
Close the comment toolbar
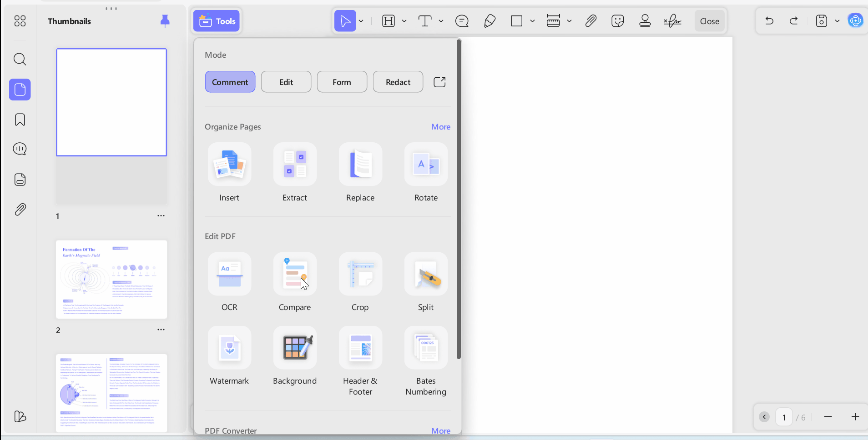(x=710, y=21)
